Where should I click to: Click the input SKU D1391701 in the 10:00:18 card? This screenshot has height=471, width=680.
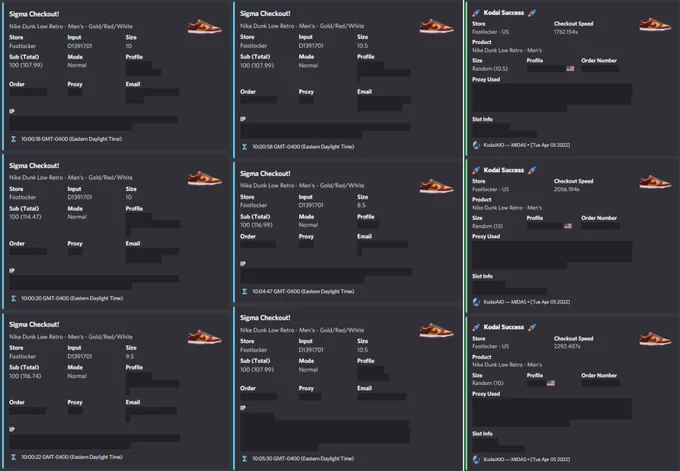coord(80,46)
